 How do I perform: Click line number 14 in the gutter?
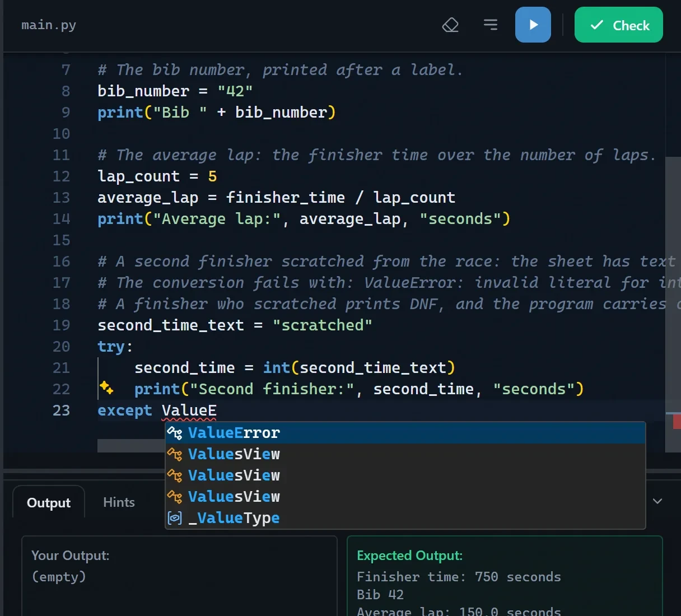(x=62, y=219)
